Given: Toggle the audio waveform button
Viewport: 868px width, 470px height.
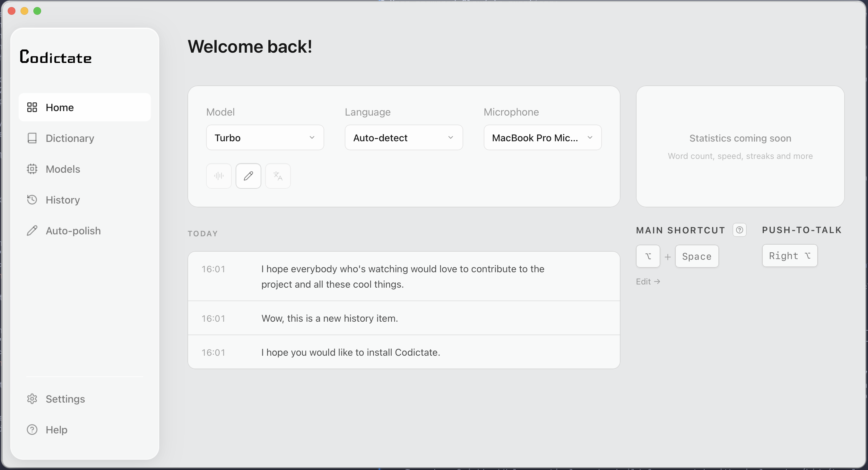Looking at the screenshot, I should (219, 176).
